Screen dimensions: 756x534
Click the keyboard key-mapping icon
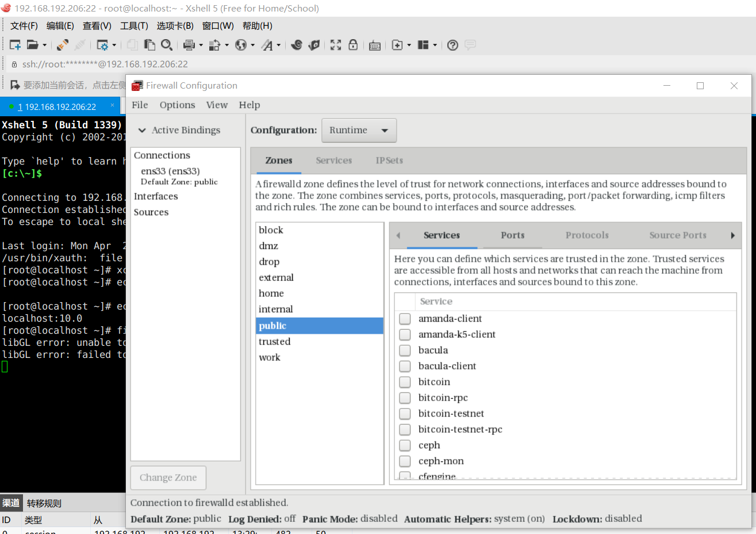(375, 45)
